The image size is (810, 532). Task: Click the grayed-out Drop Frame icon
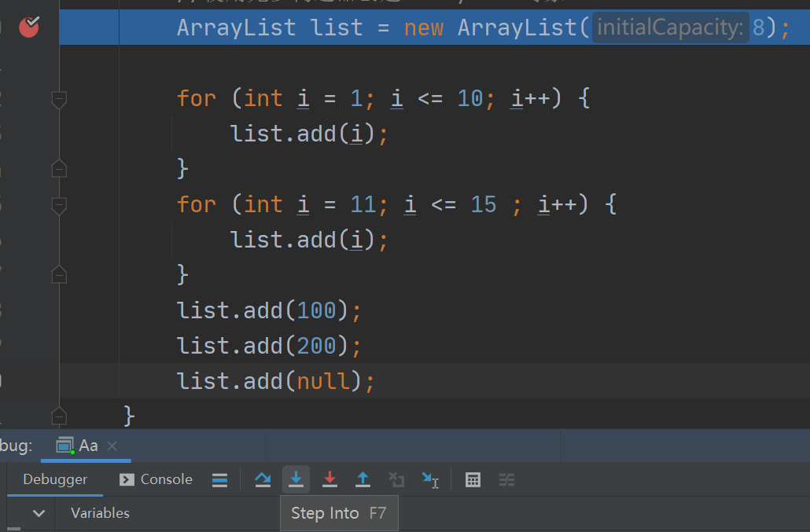point(396,479)
